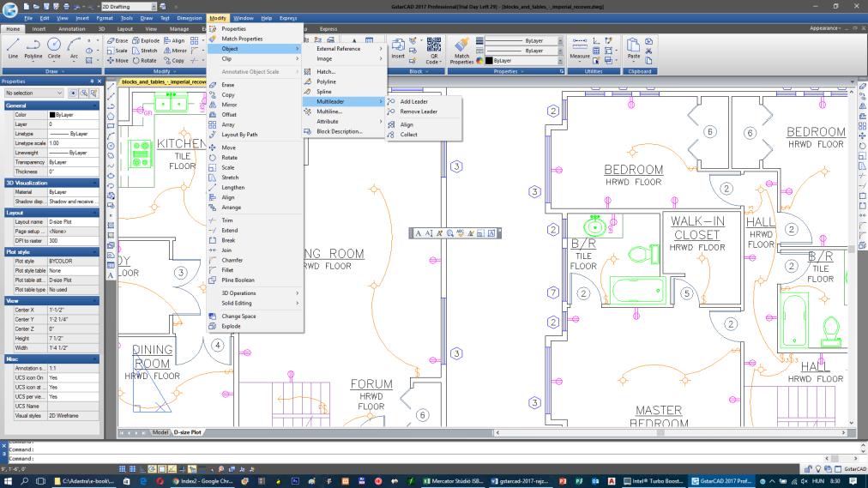
Task: Click the Rotate tool in ribbon
Action: point(145,60)
